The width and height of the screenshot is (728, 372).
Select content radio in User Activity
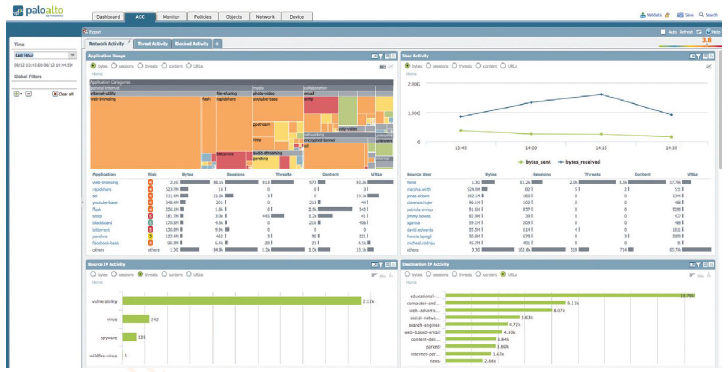478,66
